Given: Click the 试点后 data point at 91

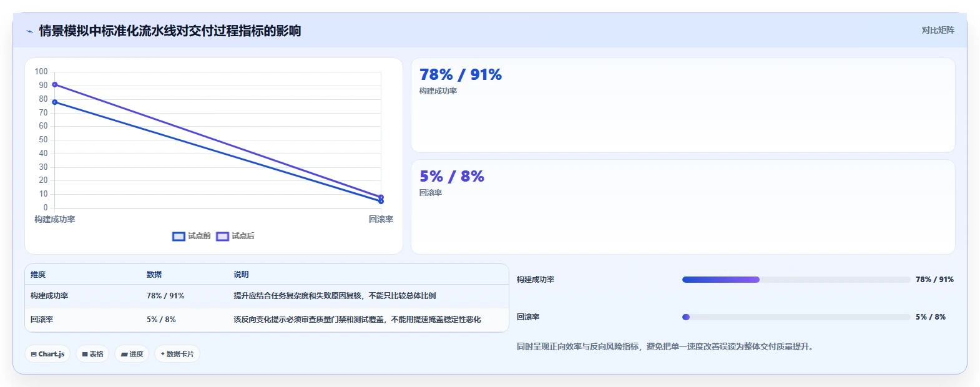Looking at the screenshot, I should coord(55,84).
